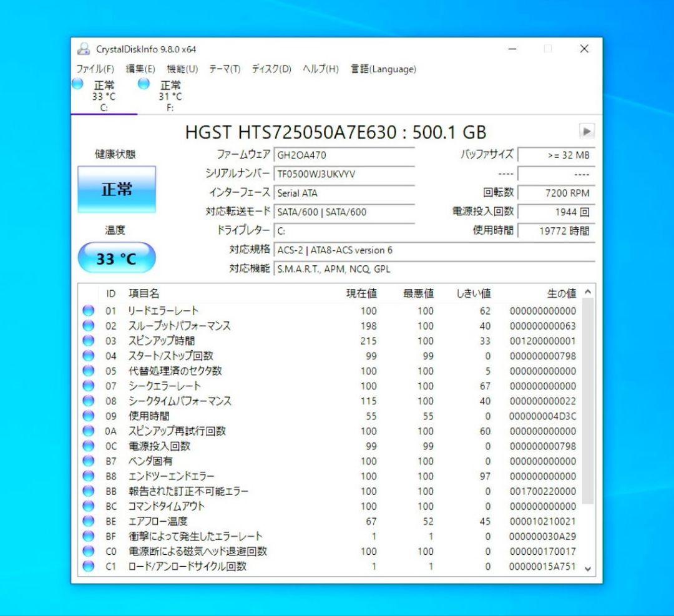The image size is (674, 616).
Task: Click the drive letter field C:
Action: [344, 231]
